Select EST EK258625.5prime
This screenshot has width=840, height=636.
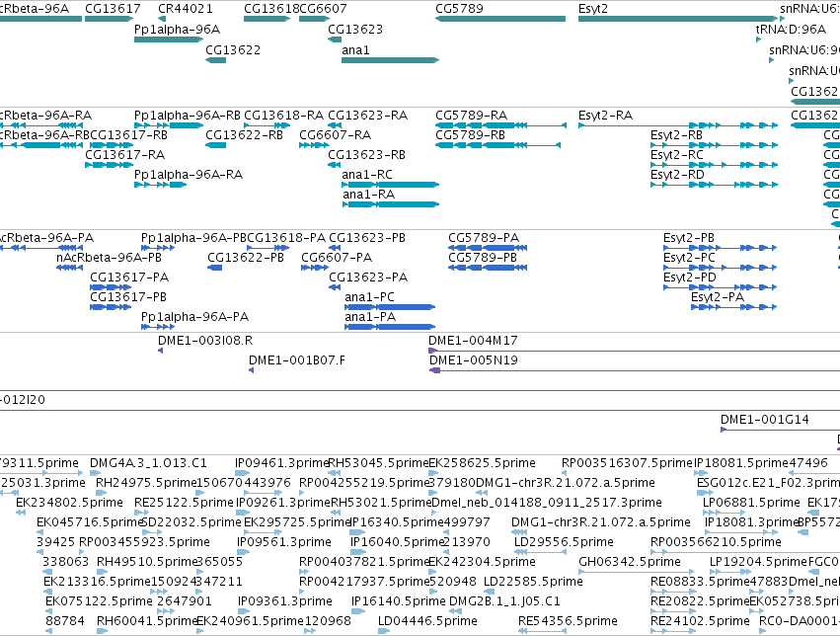(x=433, y=473)
